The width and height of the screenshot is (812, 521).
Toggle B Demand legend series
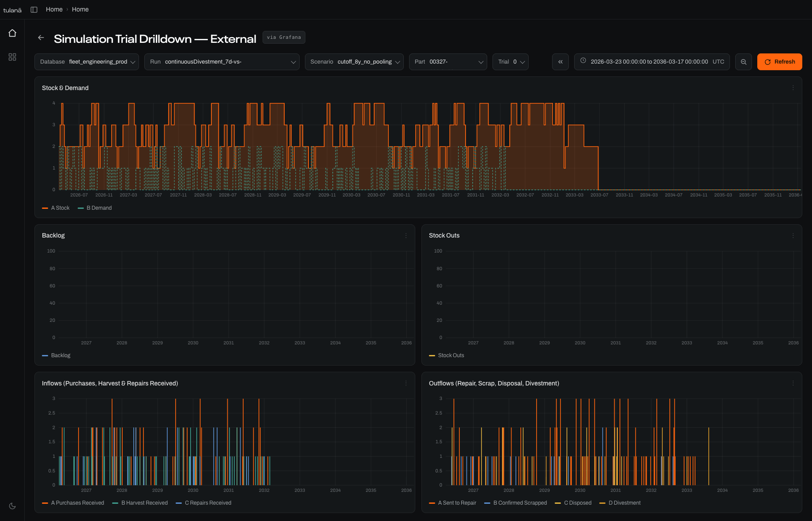coord(95,208)
